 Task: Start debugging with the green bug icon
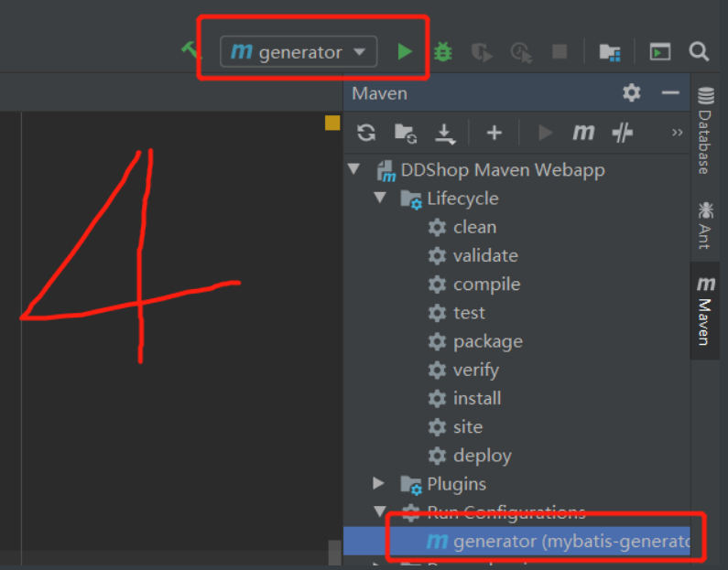[443, 51]
